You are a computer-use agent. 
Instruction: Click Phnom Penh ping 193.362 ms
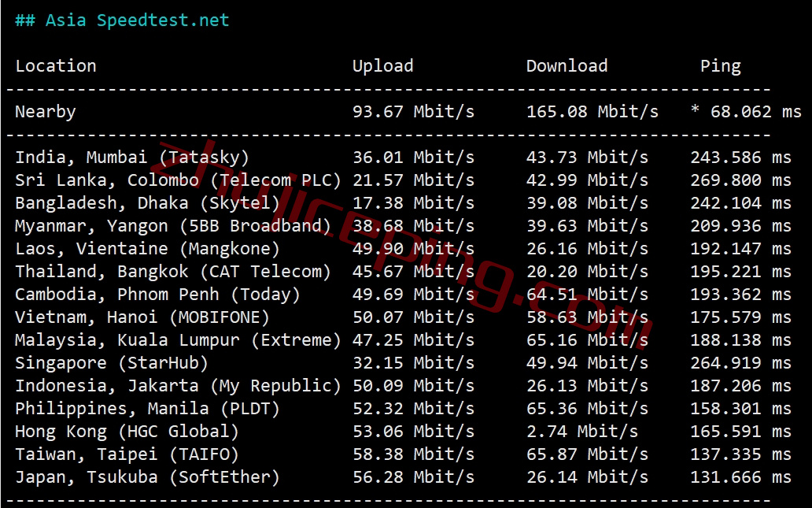click(x=740, y=294)
